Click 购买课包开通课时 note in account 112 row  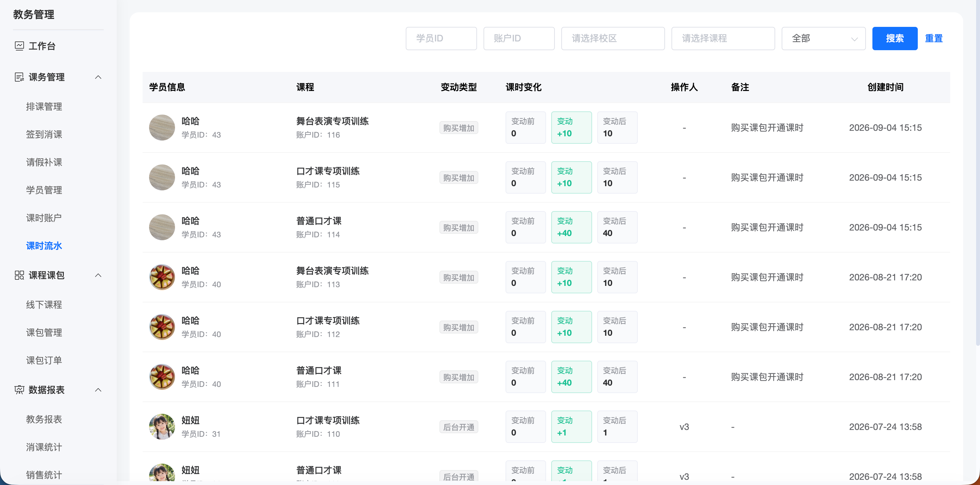(767, 327)
